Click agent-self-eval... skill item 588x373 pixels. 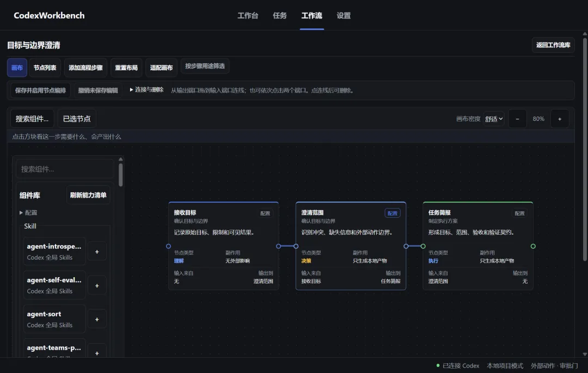(x=54, y=285)
